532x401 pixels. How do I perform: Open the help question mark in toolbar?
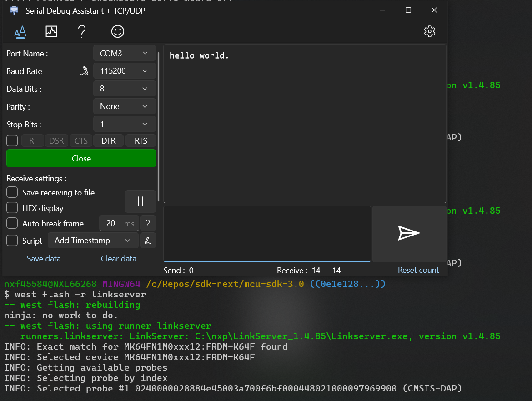click(x=82, y=31)
